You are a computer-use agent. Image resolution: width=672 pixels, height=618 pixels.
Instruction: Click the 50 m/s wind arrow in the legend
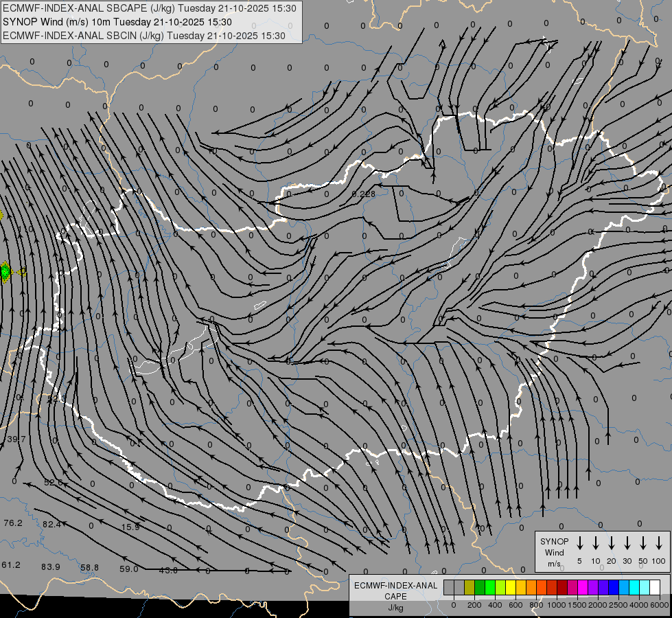click(x=643, y=543)
